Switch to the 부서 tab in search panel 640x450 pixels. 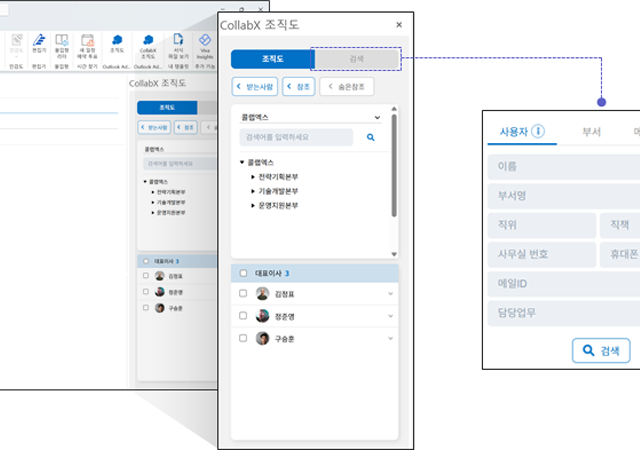coord(591,132)
